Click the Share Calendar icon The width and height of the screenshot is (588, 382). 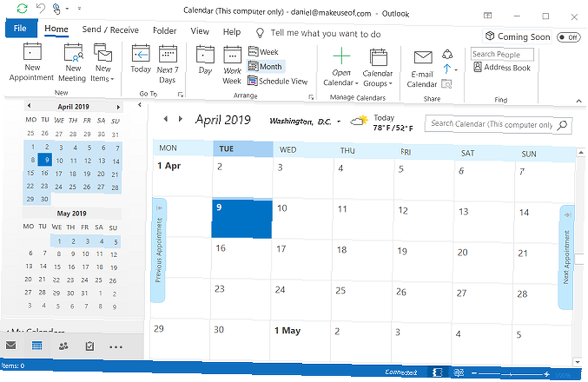(x=447, y=54)
